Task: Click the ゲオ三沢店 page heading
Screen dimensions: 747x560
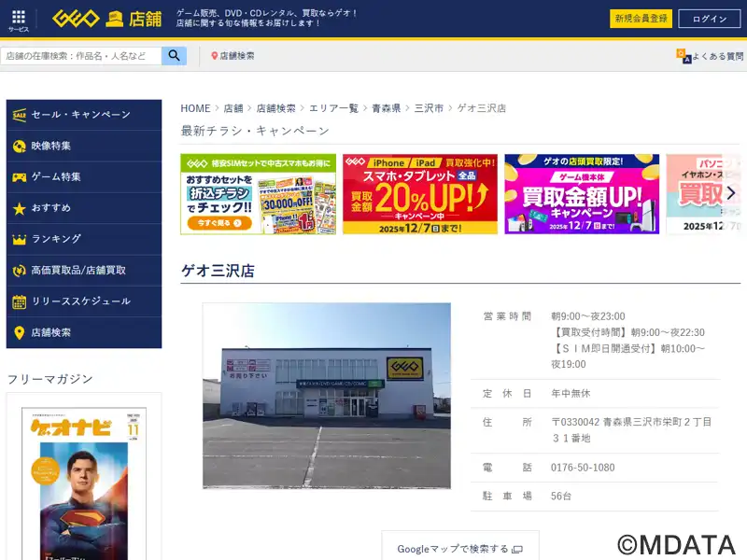Action: [x=218, y=271]
